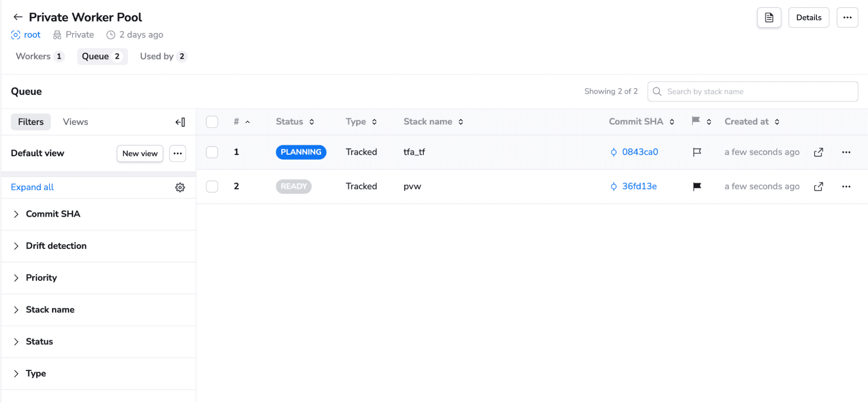Collapse the filters sidebar panel

click(x=180, y=122)
